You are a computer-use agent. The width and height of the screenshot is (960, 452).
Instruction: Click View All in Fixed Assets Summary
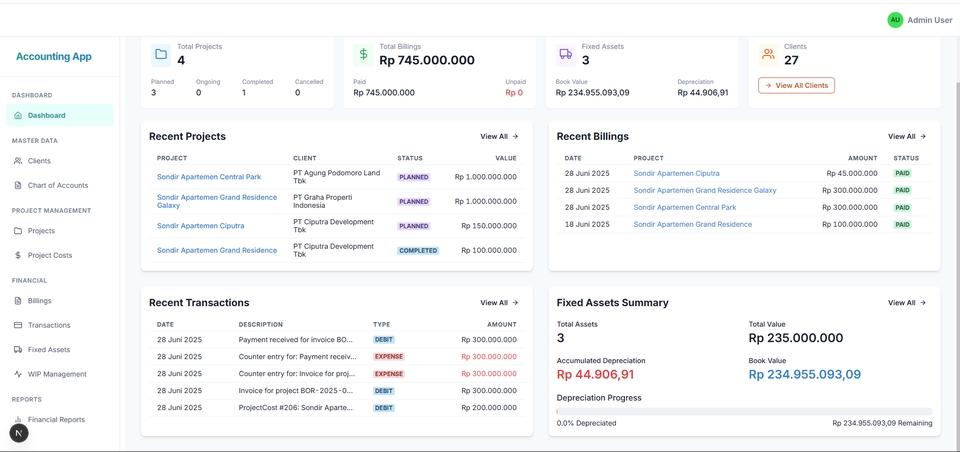pos(907,303)
